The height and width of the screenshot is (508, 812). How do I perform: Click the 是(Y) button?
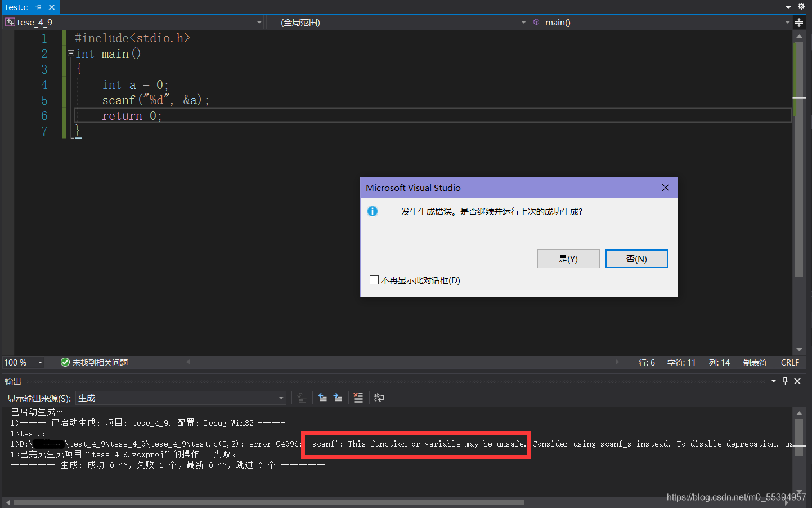point(568,259)
